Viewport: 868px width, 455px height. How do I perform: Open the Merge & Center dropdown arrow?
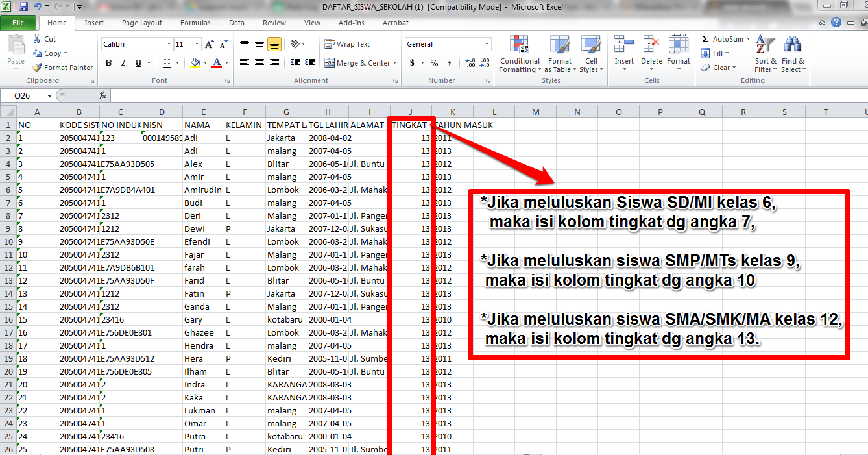tap(396, 63)
